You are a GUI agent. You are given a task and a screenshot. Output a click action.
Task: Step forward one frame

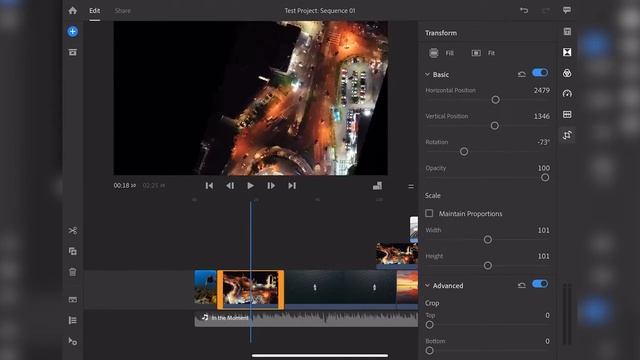point(271,186)
